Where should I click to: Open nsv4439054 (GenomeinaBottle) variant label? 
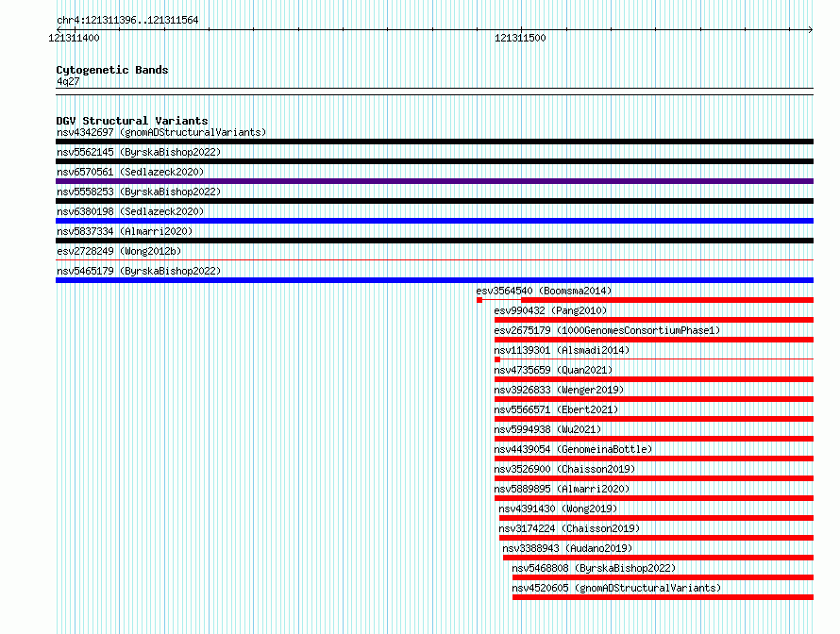click(573, 449)
